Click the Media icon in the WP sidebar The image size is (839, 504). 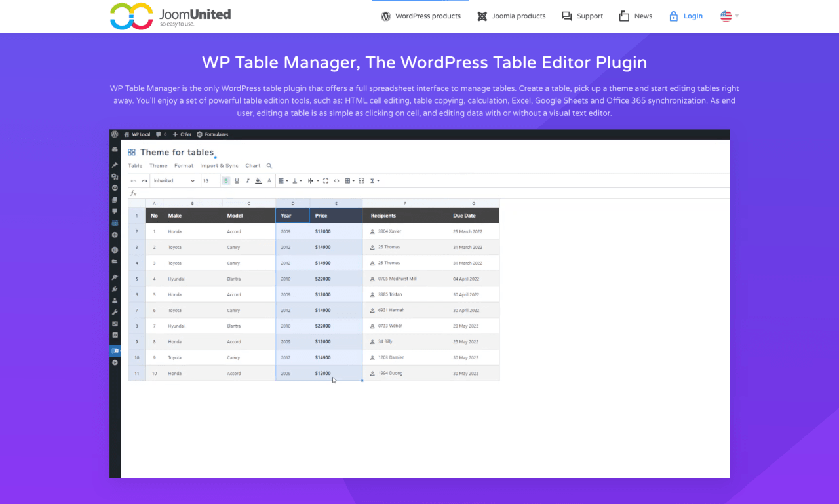pyautogui.click(x=115, y=176)
